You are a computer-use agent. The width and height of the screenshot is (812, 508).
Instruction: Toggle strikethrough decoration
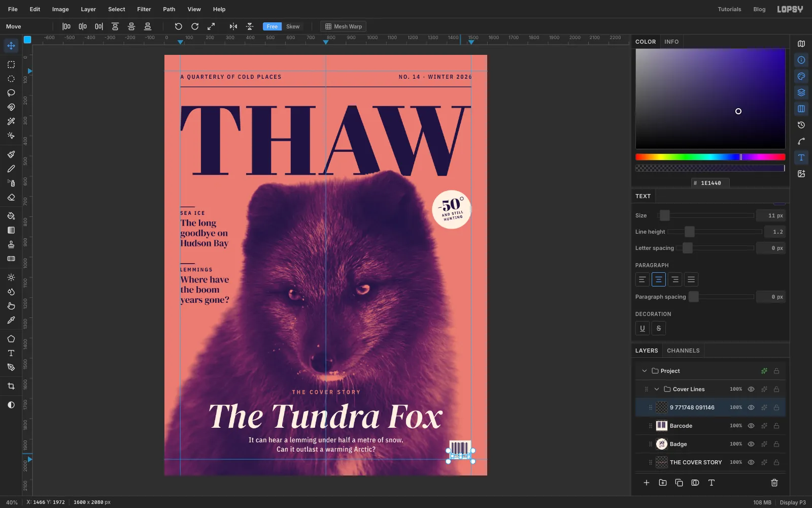point(659,328)
